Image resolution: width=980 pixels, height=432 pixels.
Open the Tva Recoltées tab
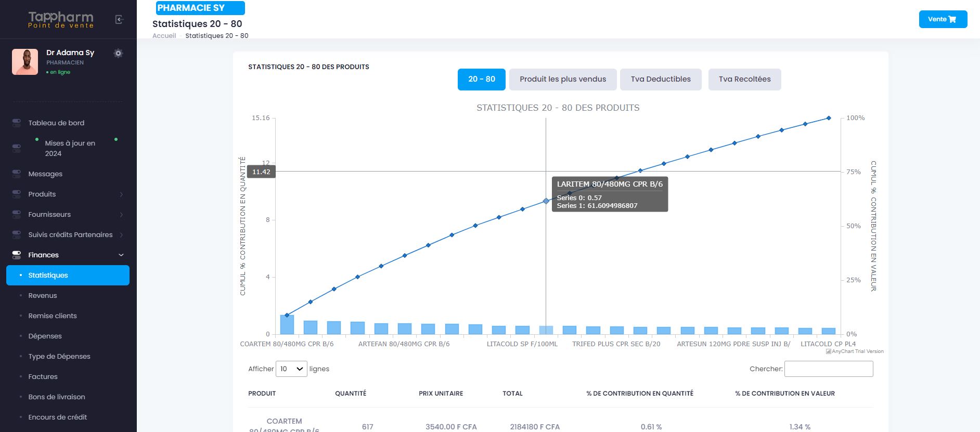[x=744, y=80]
